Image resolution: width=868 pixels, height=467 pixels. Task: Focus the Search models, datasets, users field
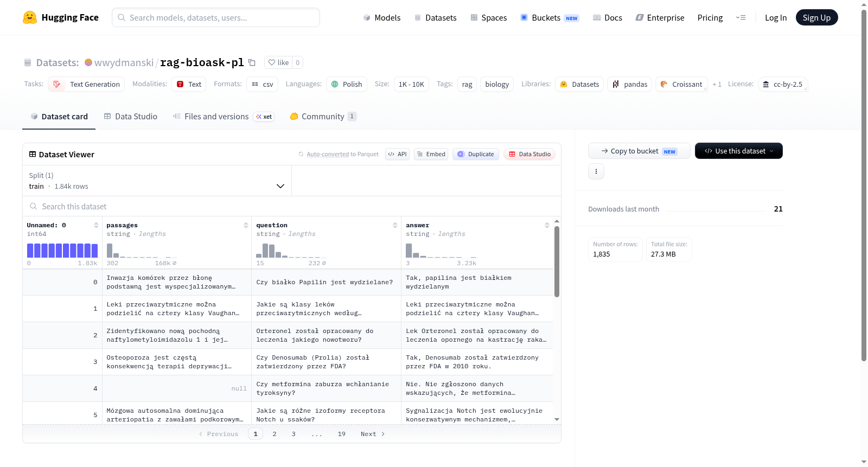[x=216, y=17]
